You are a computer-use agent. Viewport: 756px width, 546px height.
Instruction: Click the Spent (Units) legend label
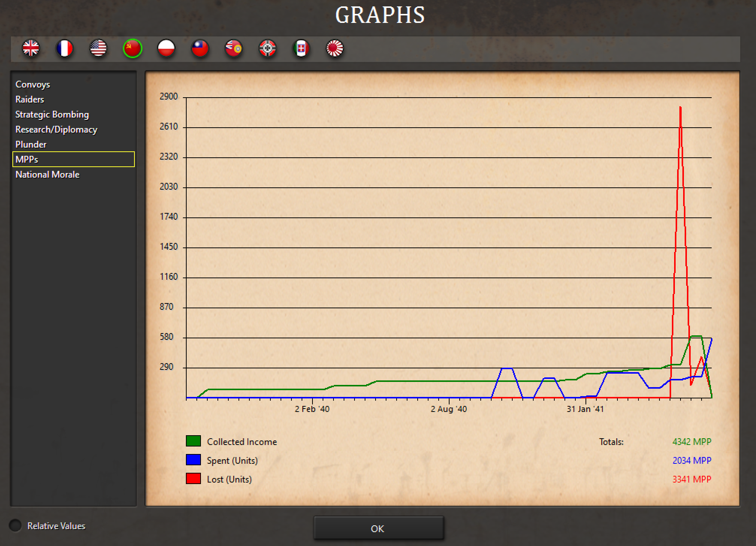[x=232, y=461]
